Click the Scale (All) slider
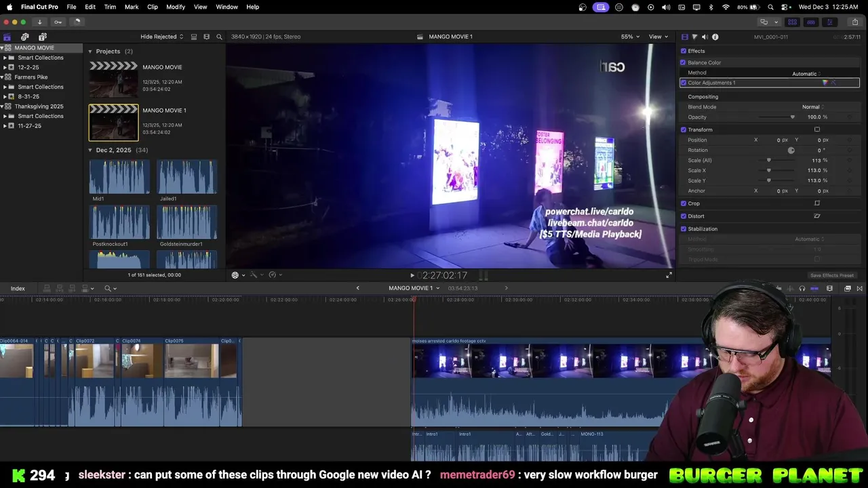Screen dimensions: 868x488 click(x=777, y=160)
